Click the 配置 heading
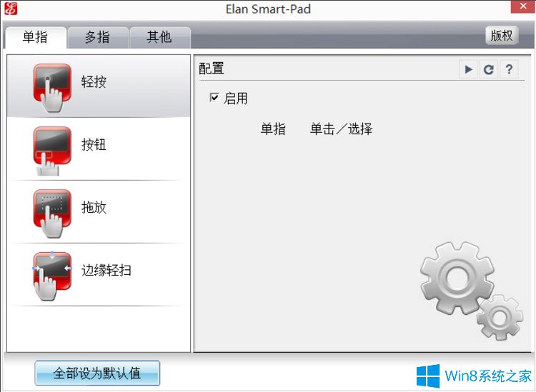This screenshot has width=536, height=392. pyautogui.click(x=212, y=69)
